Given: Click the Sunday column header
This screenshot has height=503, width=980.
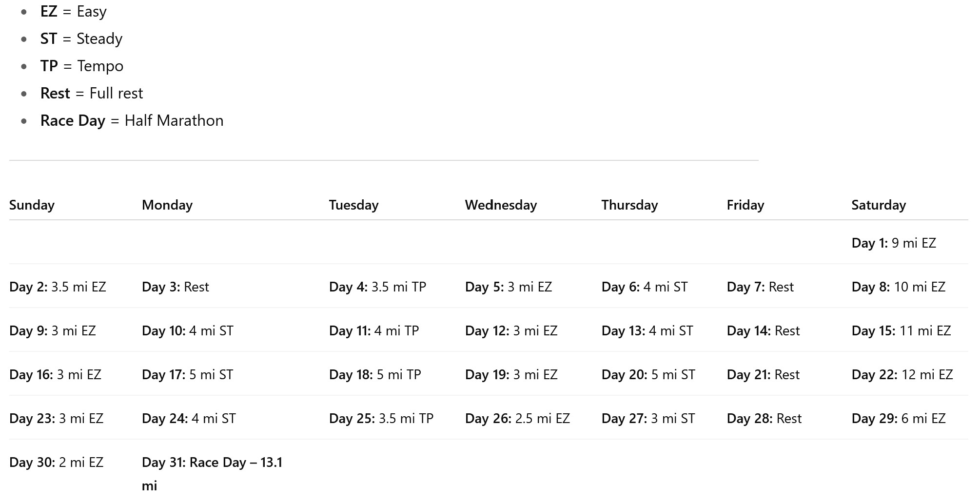Looking at the screenshot, I should coord(32,205).
